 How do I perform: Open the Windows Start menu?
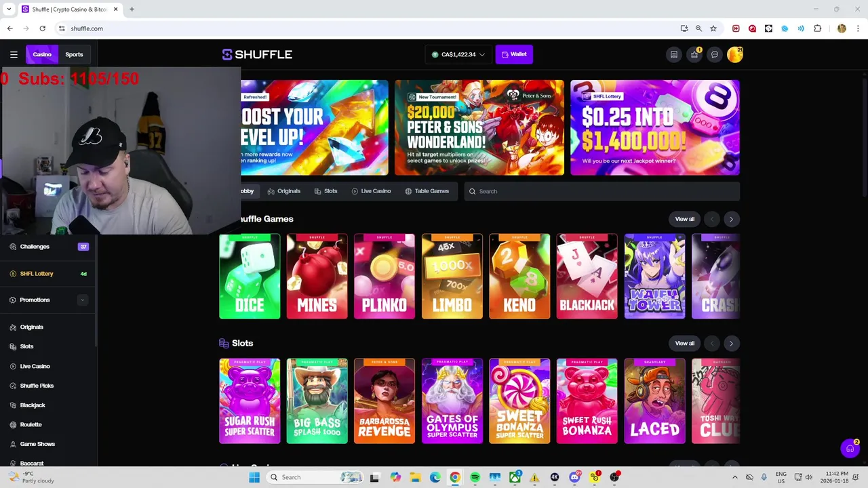pos(254,477)
